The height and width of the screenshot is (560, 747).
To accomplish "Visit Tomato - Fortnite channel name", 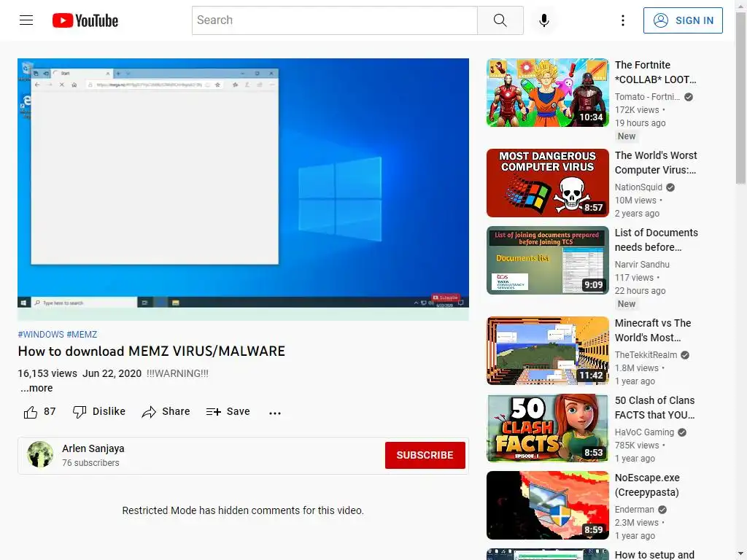I will [x=647, y=97].
